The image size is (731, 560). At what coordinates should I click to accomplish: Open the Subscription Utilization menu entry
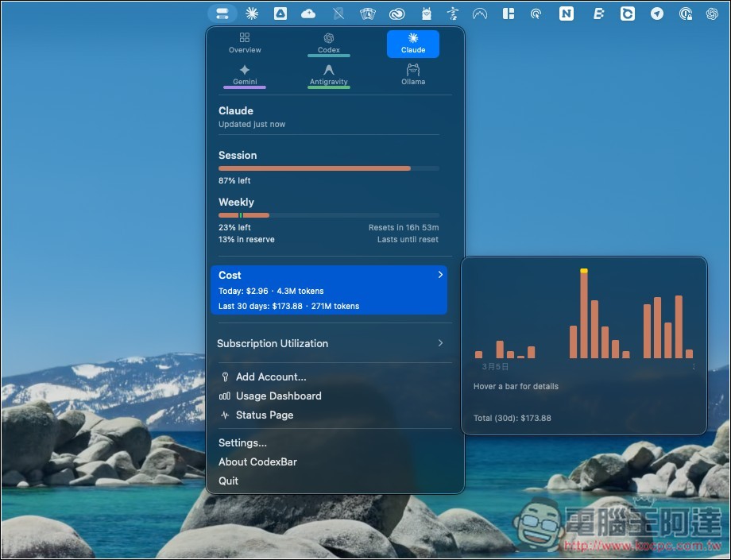(329, 343)
